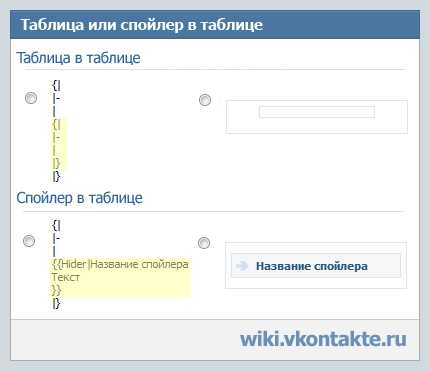Click the Таблица в таблице heading
This screenshot has height=371, width=430.
tap(78, 58)
